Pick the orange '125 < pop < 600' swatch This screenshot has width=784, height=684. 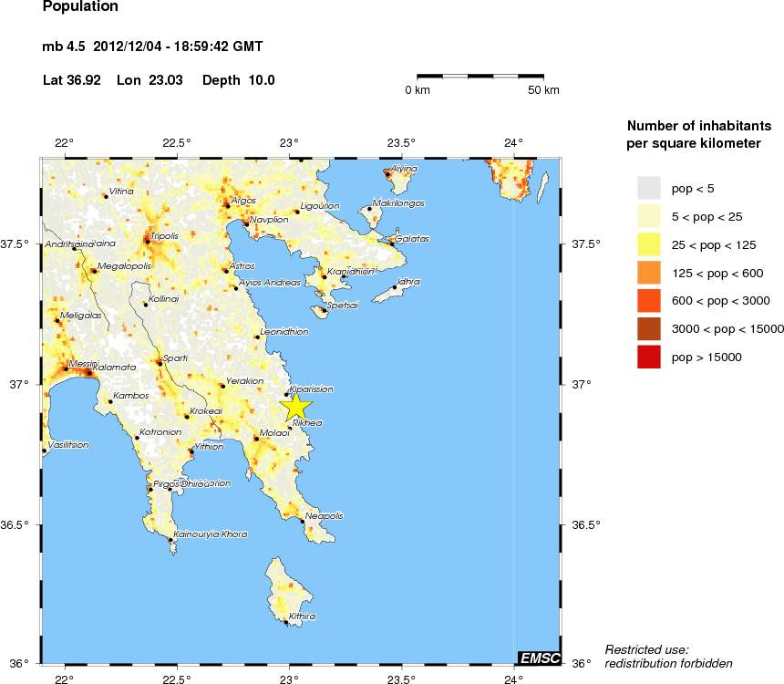point(648,273)
